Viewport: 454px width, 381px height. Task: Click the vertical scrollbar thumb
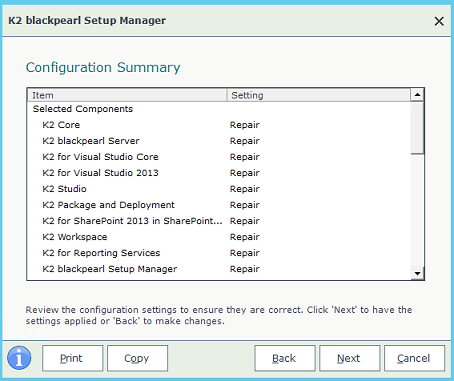417,128
